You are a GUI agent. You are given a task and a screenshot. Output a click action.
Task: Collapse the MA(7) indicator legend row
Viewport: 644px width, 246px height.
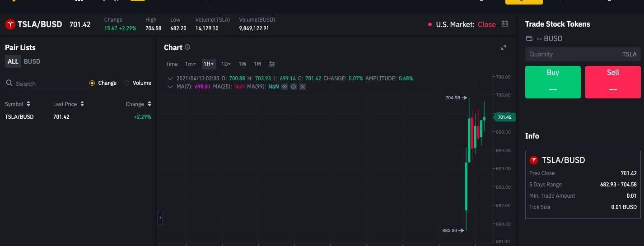pyautogui.click(x=170, y=87)
